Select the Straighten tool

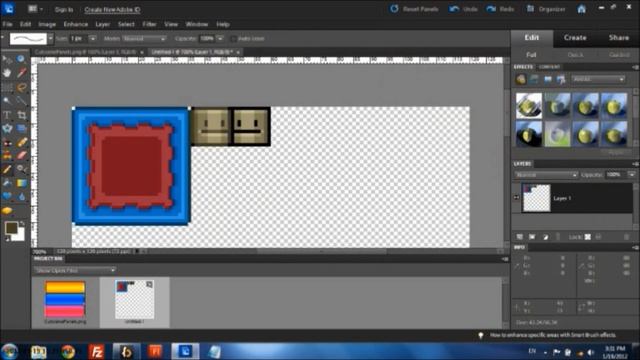point(21,129)
